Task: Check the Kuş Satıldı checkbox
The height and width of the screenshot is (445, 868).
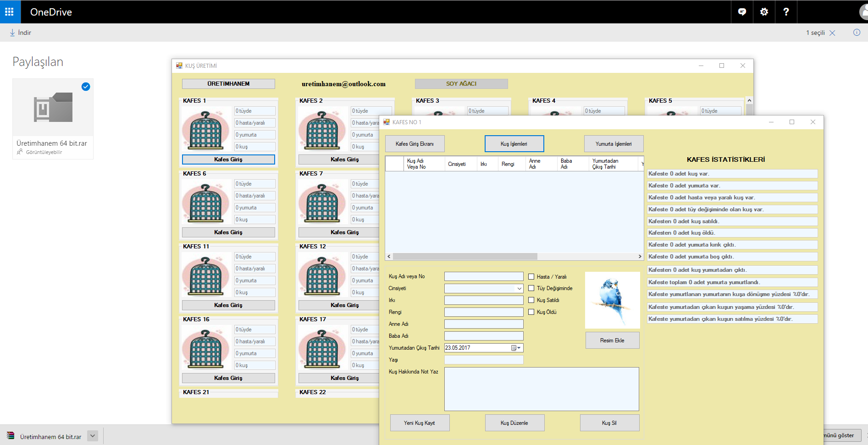Action: coord(531,300)
